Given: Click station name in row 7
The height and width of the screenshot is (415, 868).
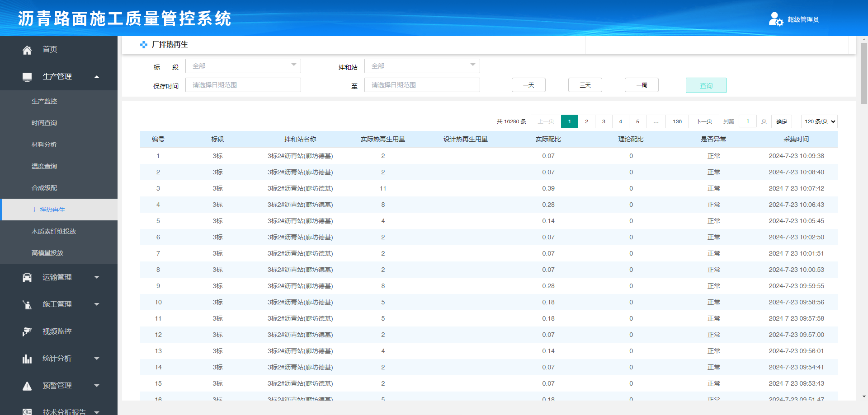Looking at the screenshot, I should [300, 253].
